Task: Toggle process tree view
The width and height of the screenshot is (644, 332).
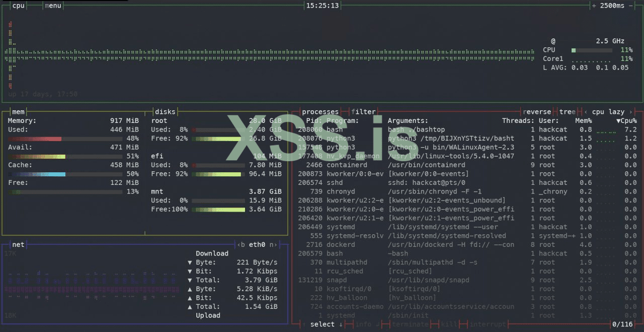Action: click(x=567, y=112)
